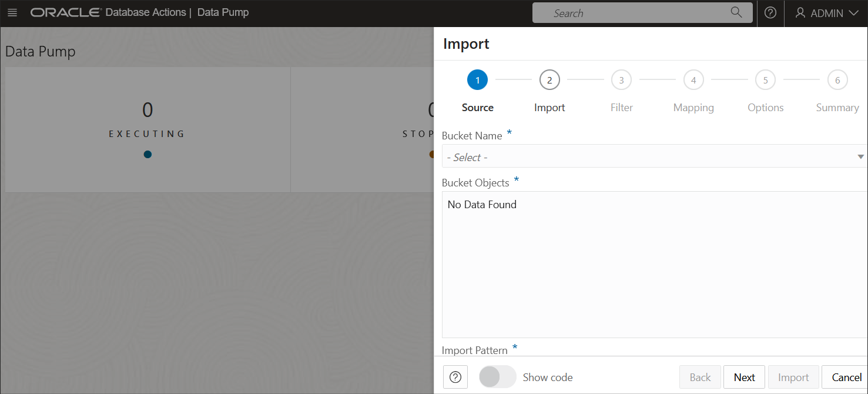Viewport: 868px width, 394px height.
Task: Click the Bucket Objects list area
Action: pos(655,265)
